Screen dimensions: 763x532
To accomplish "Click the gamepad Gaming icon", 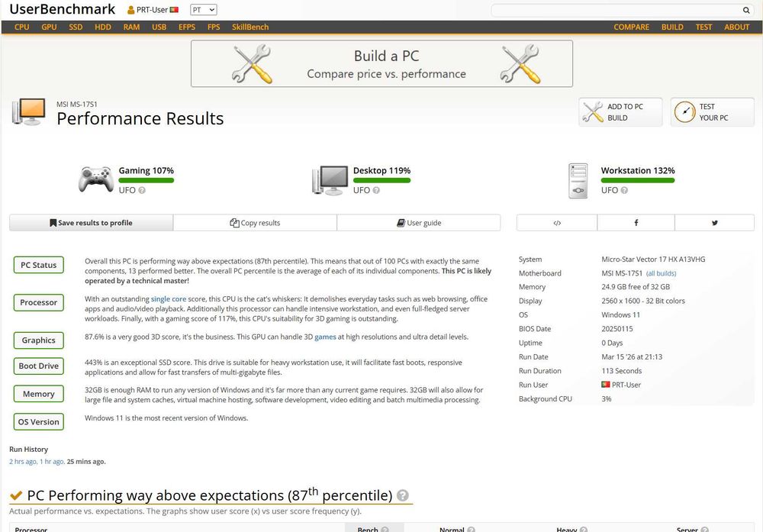I will 96,179.
